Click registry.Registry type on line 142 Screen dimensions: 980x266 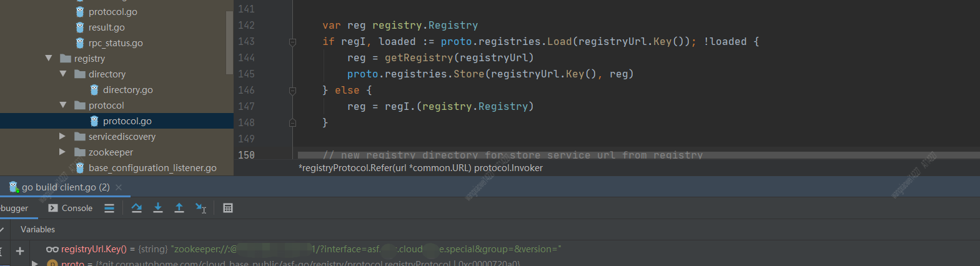tap(425, 25)
